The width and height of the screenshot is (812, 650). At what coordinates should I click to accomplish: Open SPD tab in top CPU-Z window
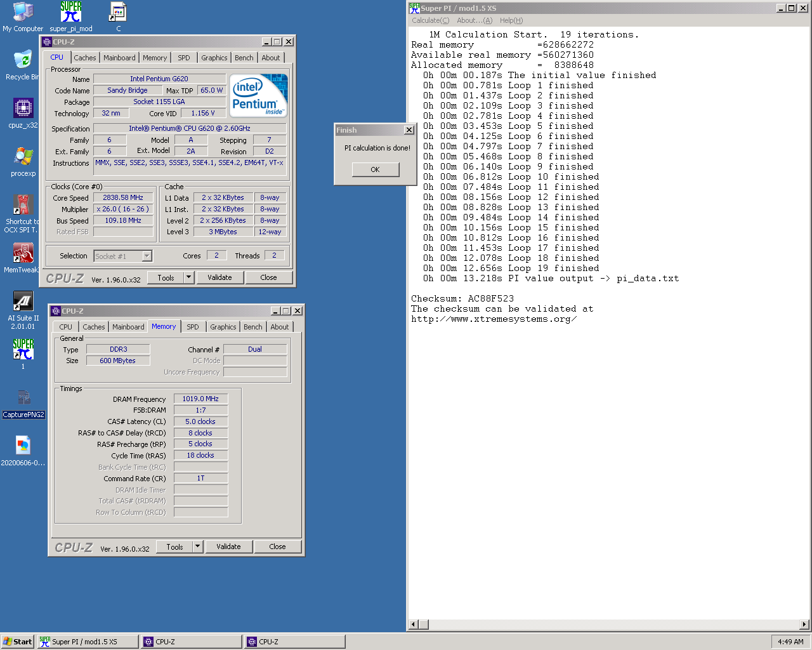(x=184, y=58)
